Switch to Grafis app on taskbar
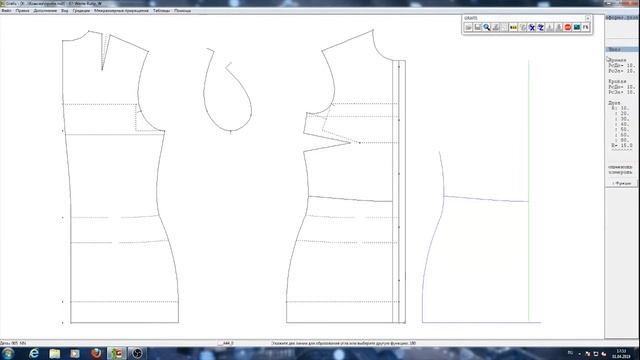The height and width of the screenshot is (360, 640). (116, 353)
